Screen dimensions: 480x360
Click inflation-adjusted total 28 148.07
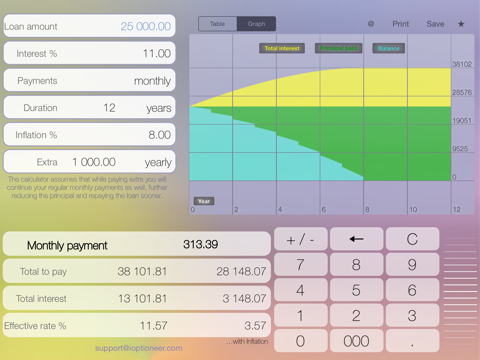pyautogui.click(x=241, y=271)
